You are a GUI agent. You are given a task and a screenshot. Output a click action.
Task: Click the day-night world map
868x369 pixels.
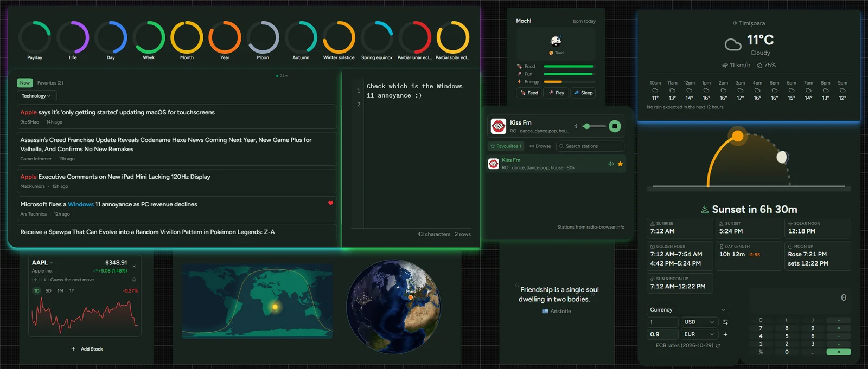(x=257, y=301)
